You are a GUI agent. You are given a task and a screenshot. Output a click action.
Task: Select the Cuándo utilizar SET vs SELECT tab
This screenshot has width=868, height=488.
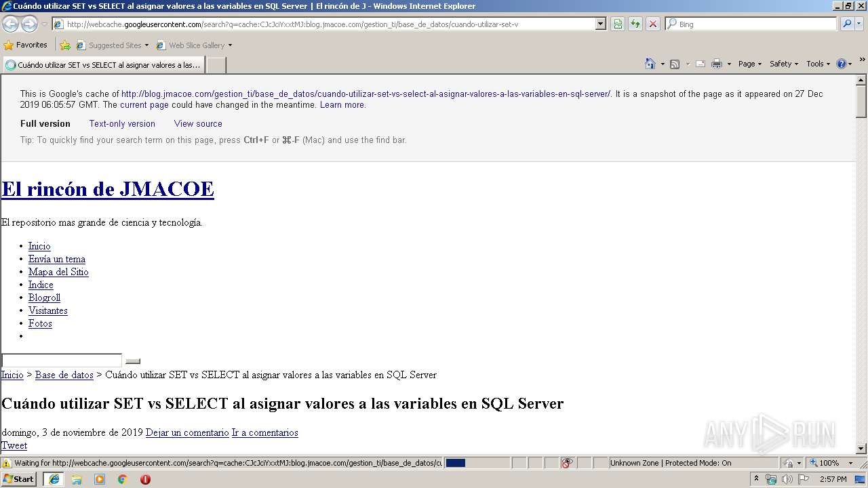tap(103, 65)
